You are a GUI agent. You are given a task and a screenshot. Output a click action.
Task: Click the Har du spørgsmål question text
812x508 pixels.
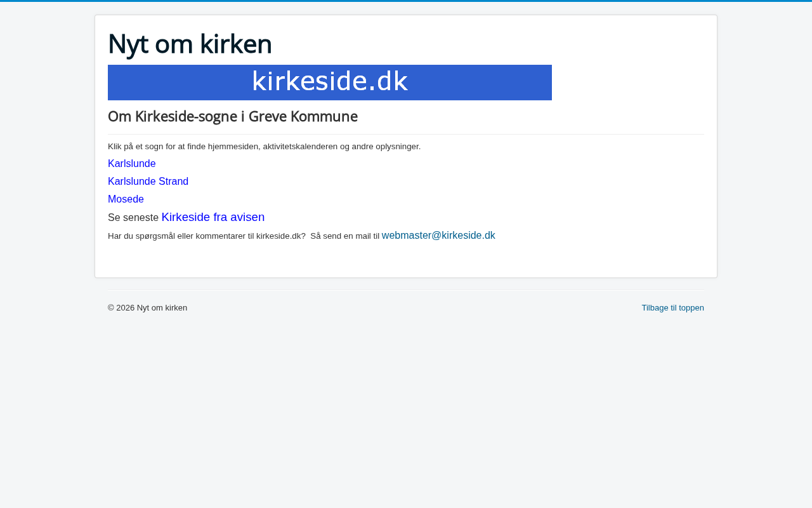click(x=206, y=236)
